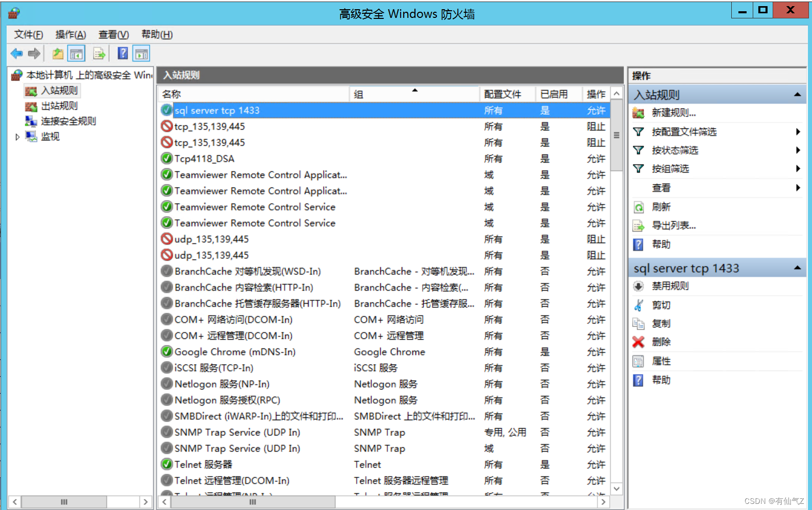Click the rule list scroll right arrow
The image size is (812, 510).
coord(604,502)
